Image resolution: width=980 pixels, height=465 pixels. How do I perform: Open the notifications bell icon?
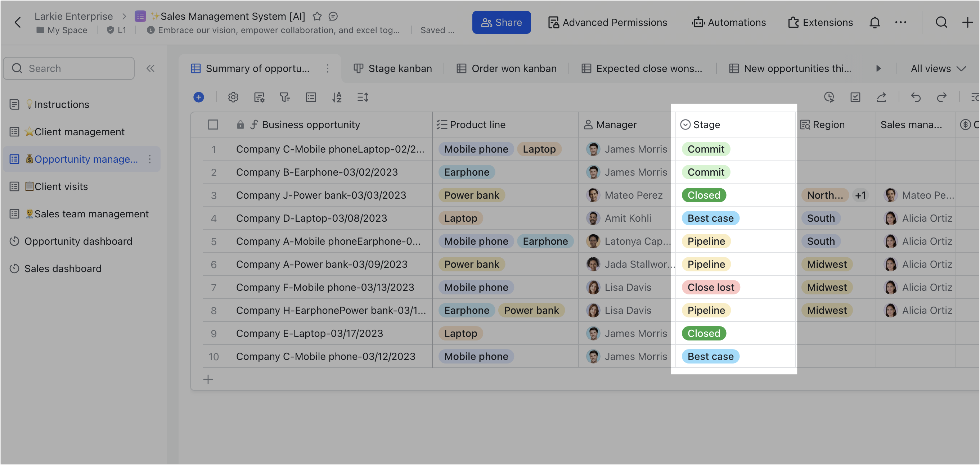click(x=875, y=22)
